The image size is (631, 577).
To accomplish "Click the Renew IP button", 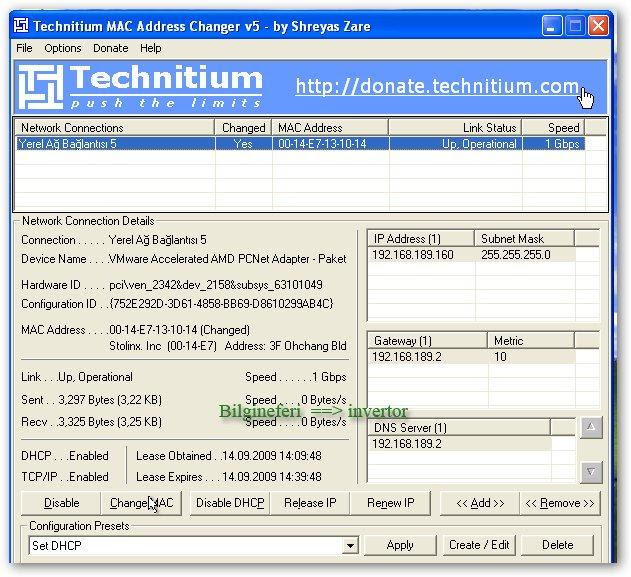I will [390, 503].
